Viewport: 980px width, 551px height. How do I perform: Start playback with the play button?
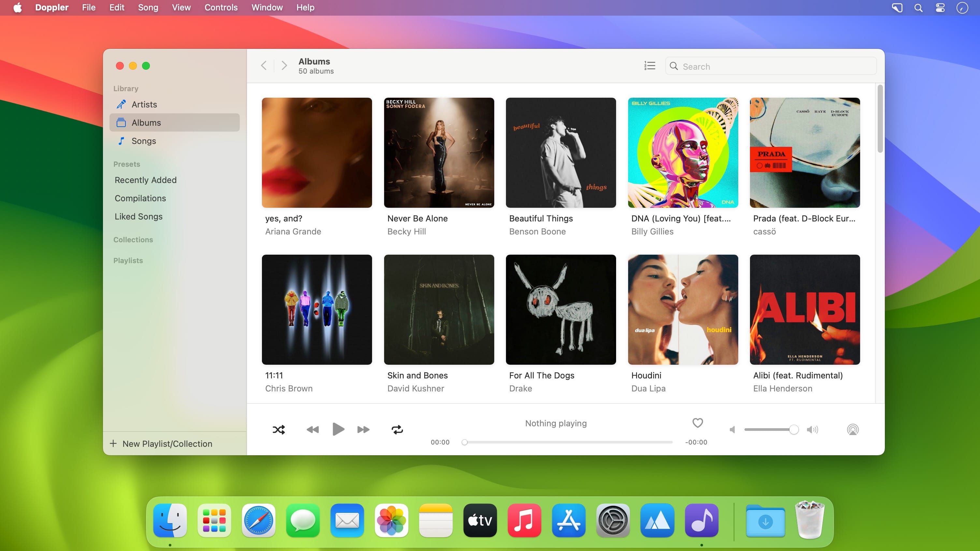(338, 429)
